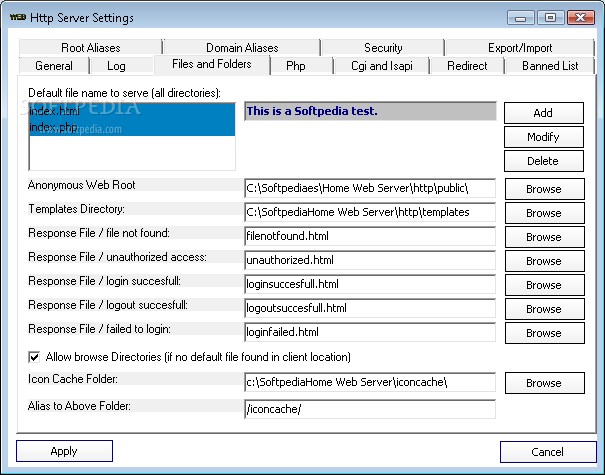Screen dimensions: 605x475
Task: Select the Files and Folders tab
Action: click(212, 64)
